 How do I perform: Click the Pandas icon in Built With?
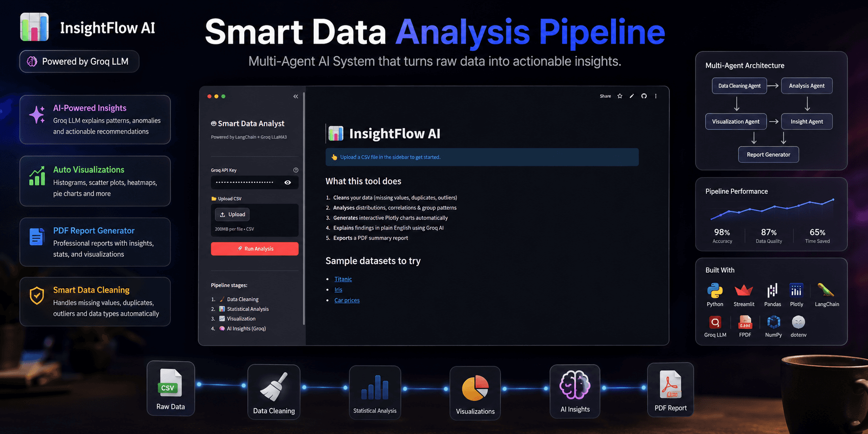coord(773,291)
